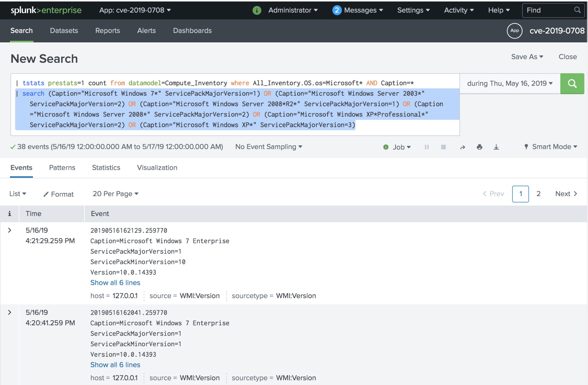Click the green info status icon beside Administrator
Image resolution: width=588 pixels, height=385 pixels.
tap(257, 10)
